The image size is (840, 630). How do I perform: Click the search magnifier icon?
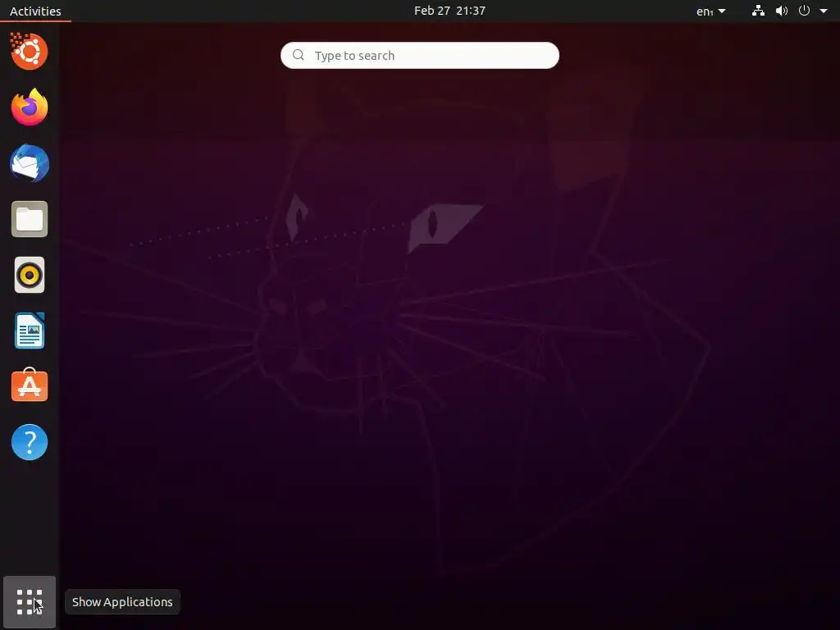(299, 55)
